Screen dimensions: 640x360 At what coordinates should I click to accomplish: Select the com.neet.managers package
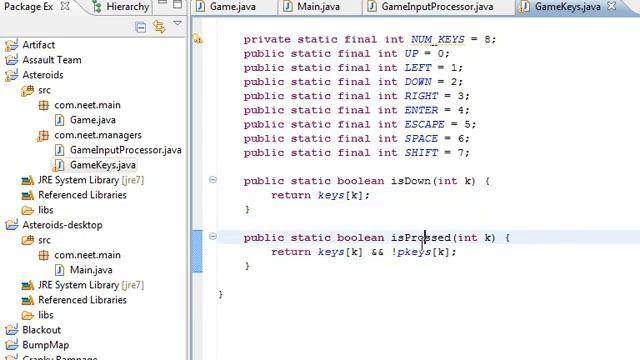tap(98, 135)
